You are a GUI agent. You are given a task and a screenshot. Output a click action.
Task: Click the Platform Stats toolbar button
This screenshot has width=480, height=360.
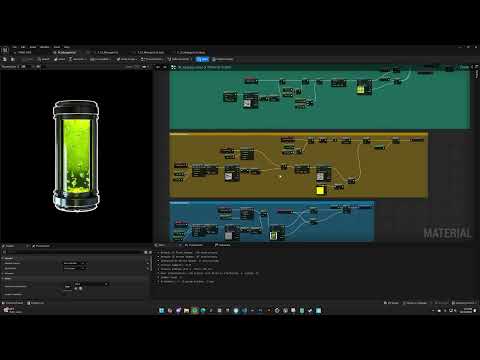[x=223, y=59]
